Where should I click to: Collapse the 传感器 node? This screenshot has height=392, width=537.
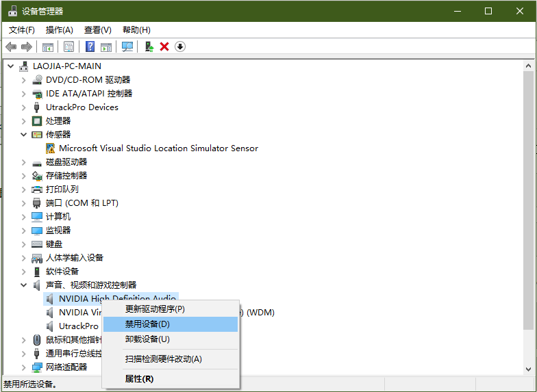[23, 134]
